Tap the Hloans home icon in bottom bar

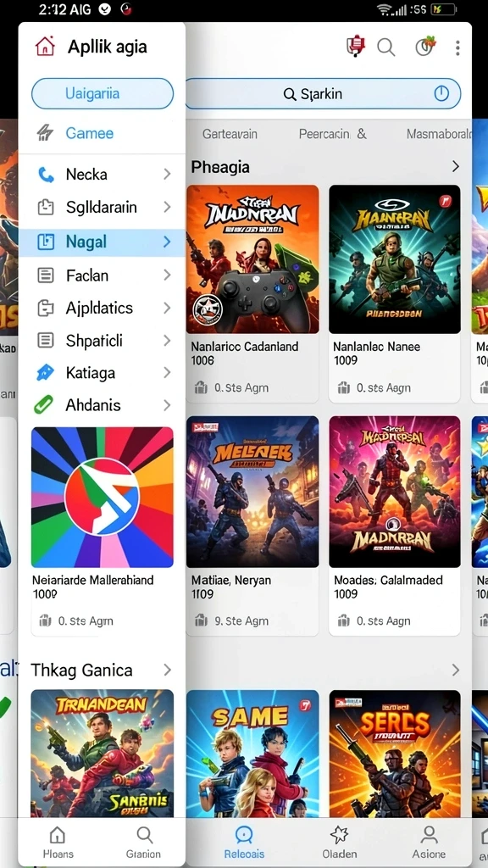coord(57,835)
